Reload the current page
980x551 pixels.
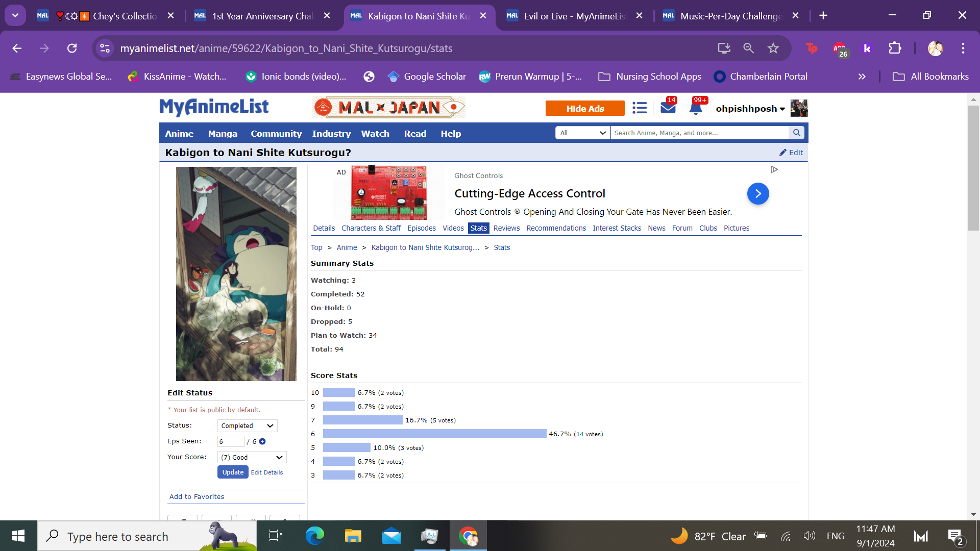coord(72,48)
